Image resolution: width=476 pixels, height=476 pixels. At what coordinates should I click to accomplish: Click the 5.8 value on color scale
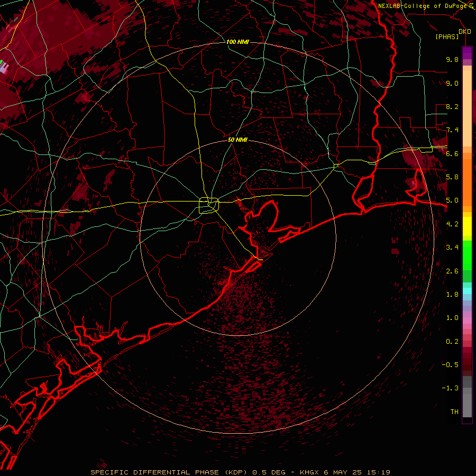tap(452, 177)
